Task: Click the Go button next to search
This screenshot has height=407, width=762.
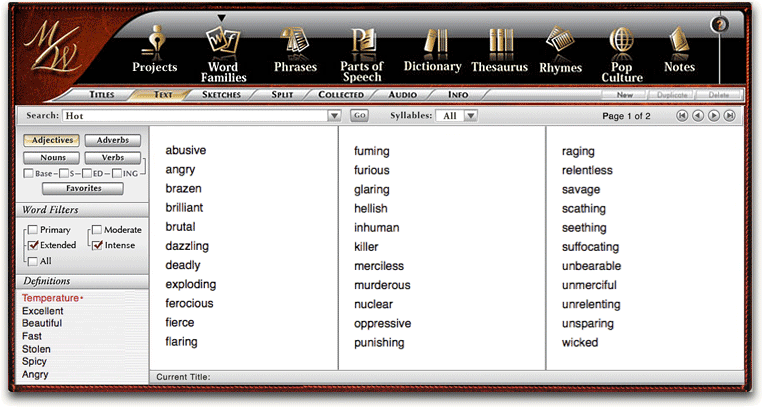Action: [359, 116]
